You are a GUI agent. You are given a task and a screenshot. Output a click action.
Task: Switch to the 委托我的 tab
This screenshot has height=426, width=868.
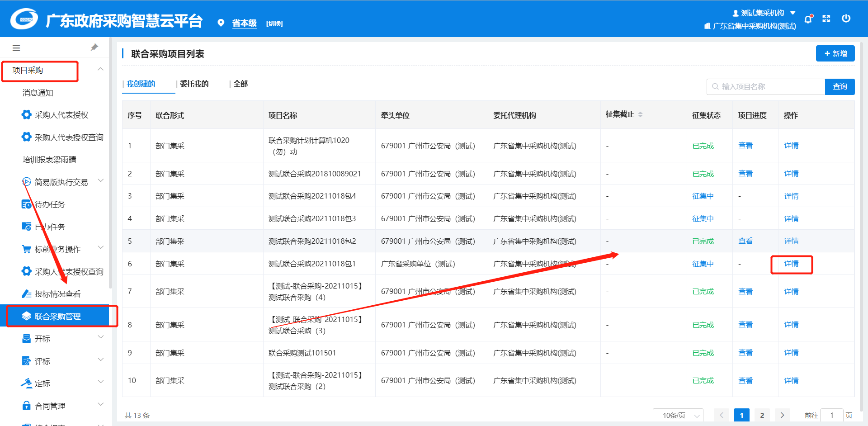(x=194, y=84)
